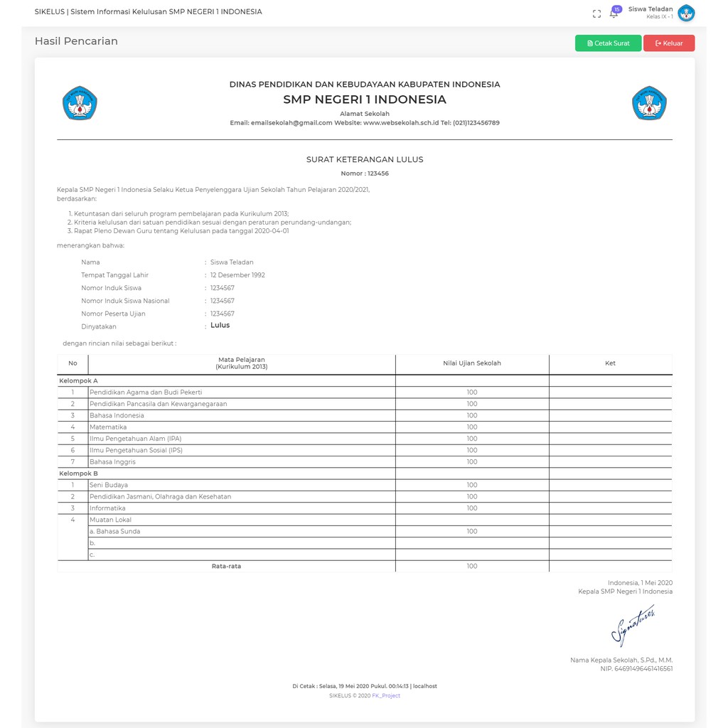Click the Hasil Pencarian heading
Image resolution: width=728 pixels, height=728 pixels.
tap(76, 41)
